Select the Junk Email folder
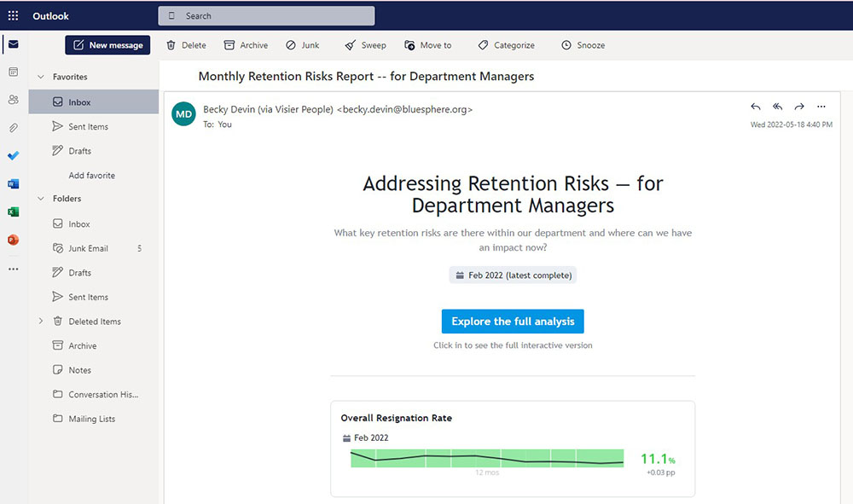The height and width of the screenshot is (504, 853). [88, 248]
